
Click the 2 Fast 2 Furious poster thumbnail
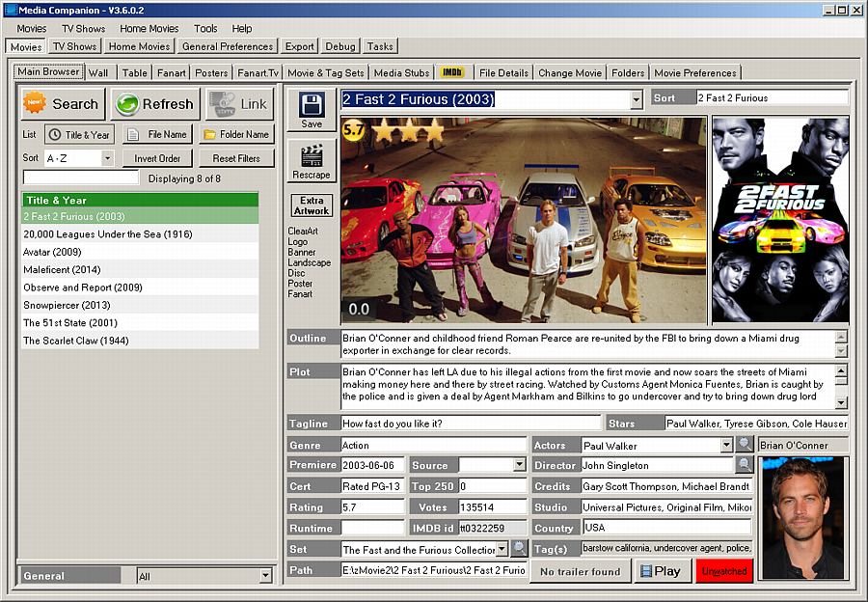click(780, 219)
